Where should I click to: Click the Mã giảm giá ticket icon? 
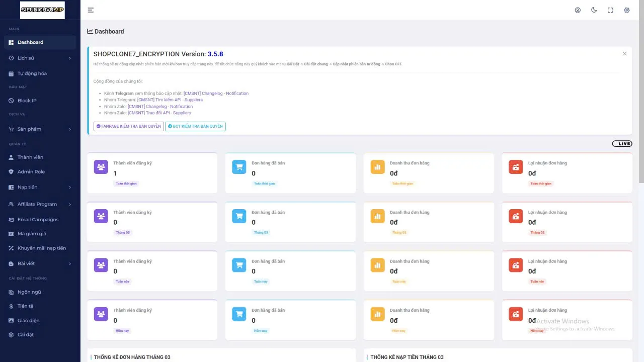[x=11, y=234]
